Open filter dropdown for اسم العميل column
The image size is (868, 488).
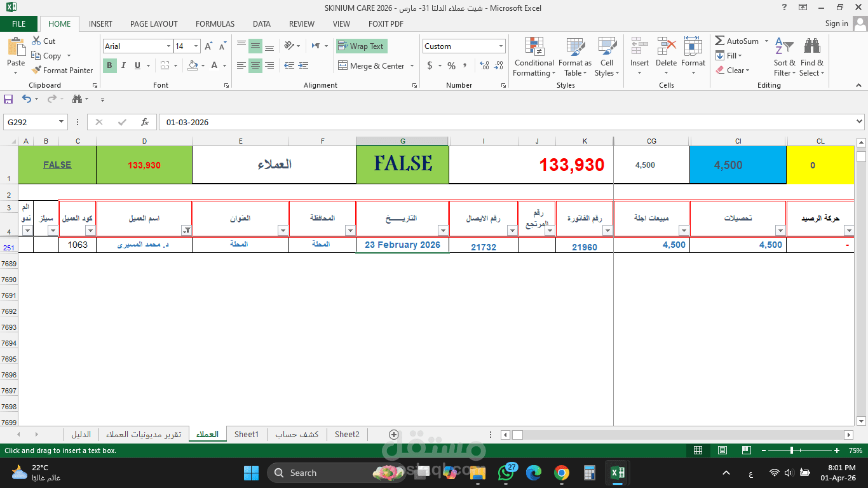click(186, 231)
